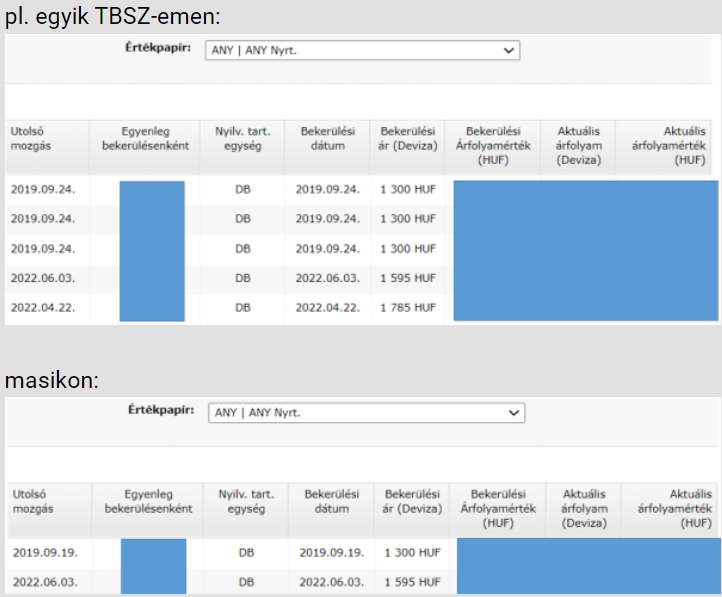Click the 'Értékpapír:' label under 'masikon'
Image resolution: width=722 pixels, height=597 pixels.
pyautogui.click(x=161, y=410)
